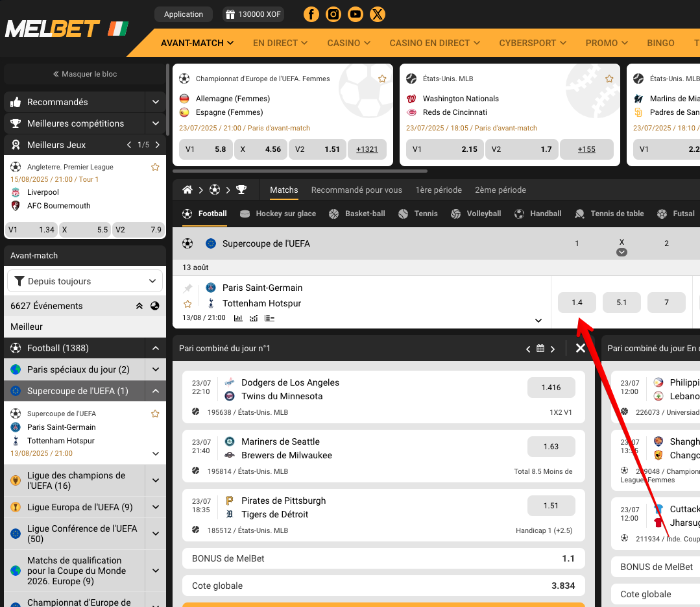
Task: Select V2 1.51 odds for Espagne Femmes
Action: pos(317,149)
